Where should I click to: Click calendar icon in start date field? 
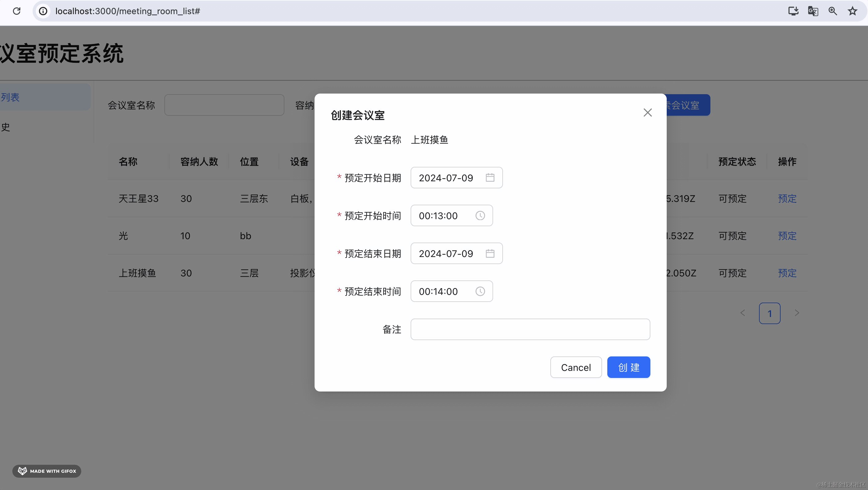(490, 178)
